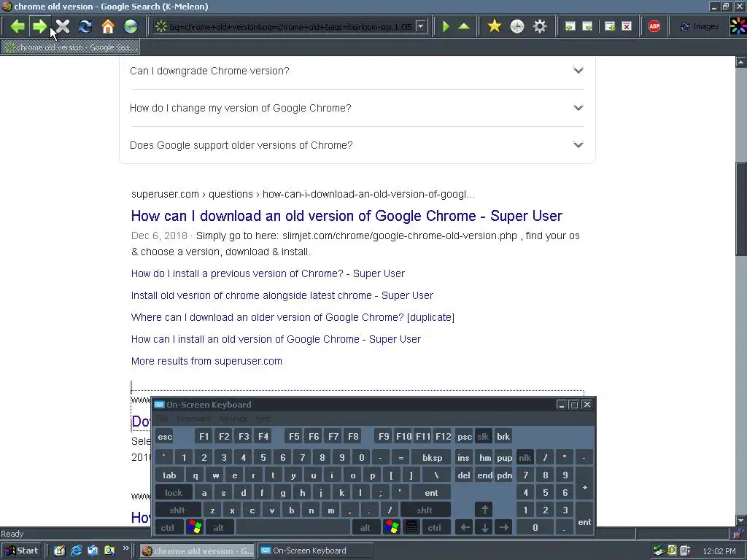Image resolution: width=747 pixels, height=560 pixels.
Task: Toggle the ABP Adblock Plus icon
Action: 654,27
